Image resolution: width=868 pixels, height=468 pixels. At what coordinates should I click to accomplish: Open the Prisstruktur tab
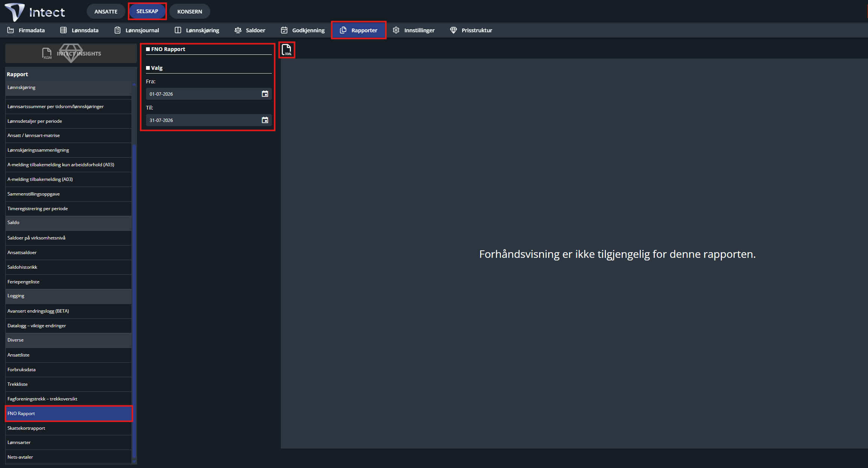471,30
